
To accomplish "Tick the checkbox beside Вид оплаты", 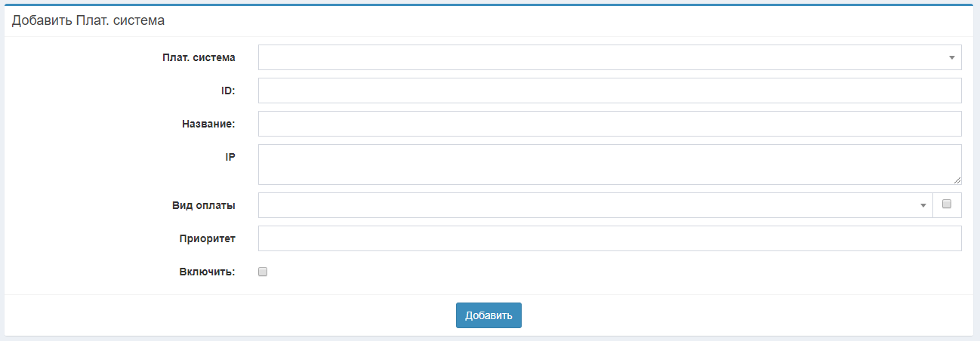I will click(947, 204).
